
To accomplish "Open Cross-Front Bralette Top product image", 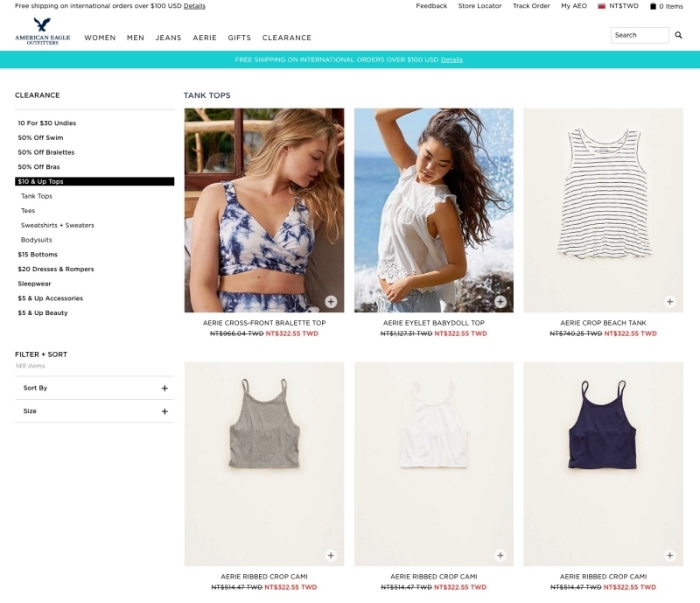I will click(264, 210).
